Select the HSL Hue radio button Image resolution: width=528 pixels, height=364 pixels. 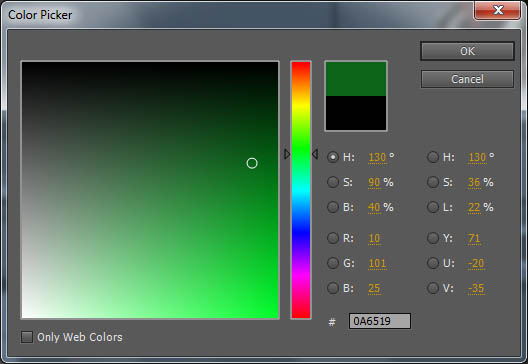433,157
